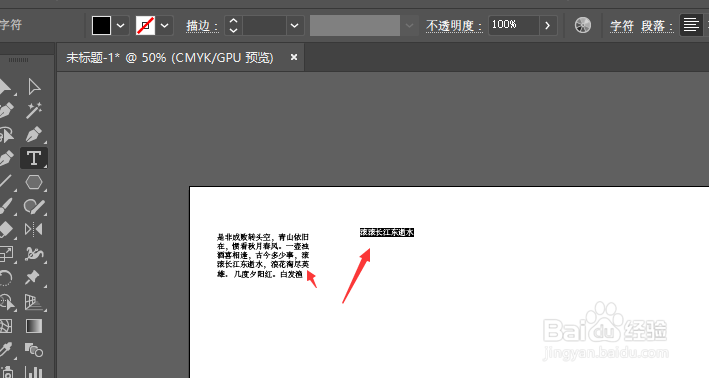
Task: Click the paragraph text block on artboard
Action: coord(263,255)
